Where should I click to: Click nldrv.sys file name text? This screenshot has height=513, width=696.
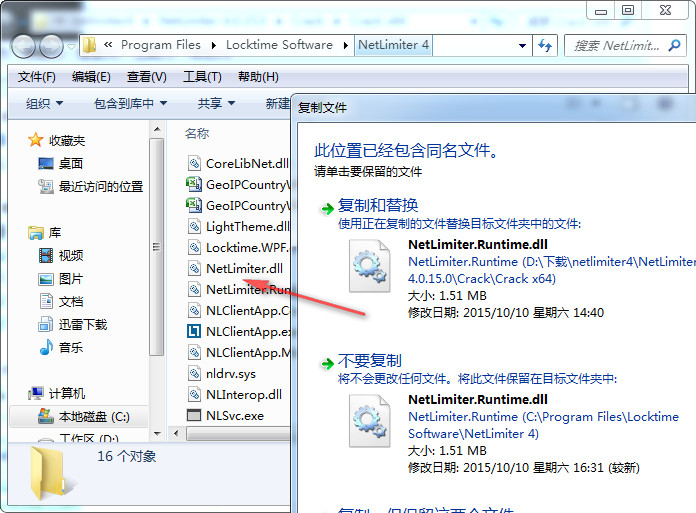pyautogui.click(x=231, y=374)
